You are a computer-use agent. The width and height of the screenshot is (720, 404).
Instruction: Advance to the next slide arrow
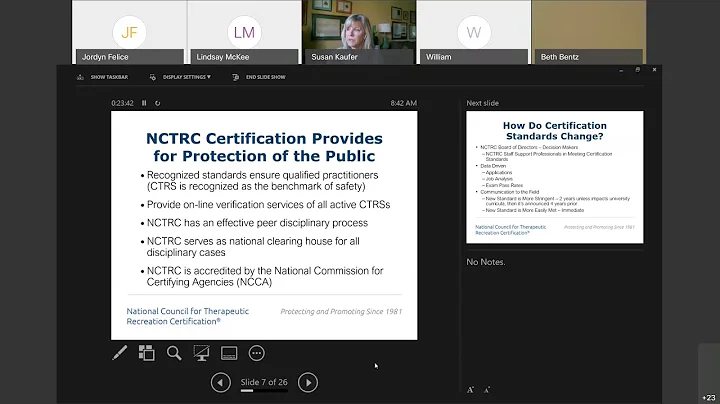[x=308, y=382]
